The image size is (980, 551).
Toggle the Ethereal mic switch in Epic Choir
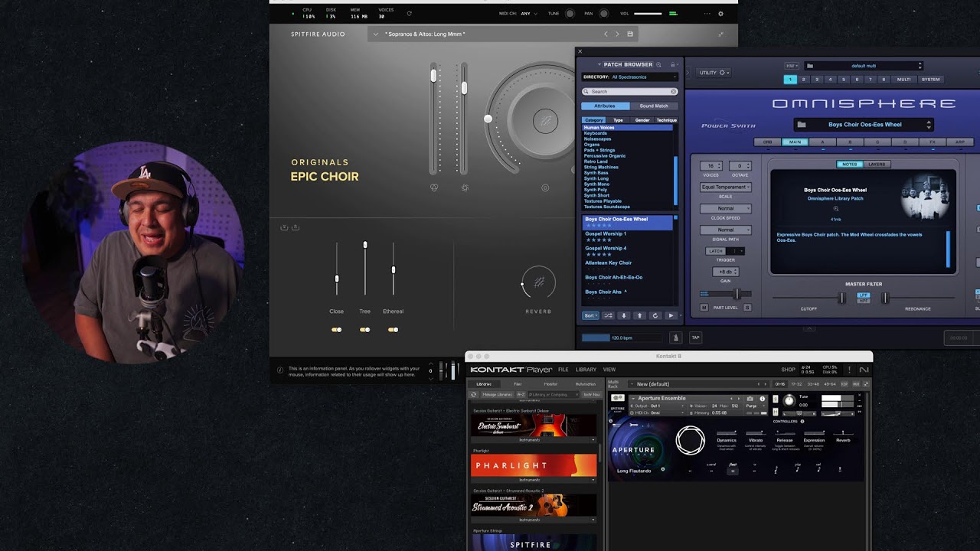[393, 330]
